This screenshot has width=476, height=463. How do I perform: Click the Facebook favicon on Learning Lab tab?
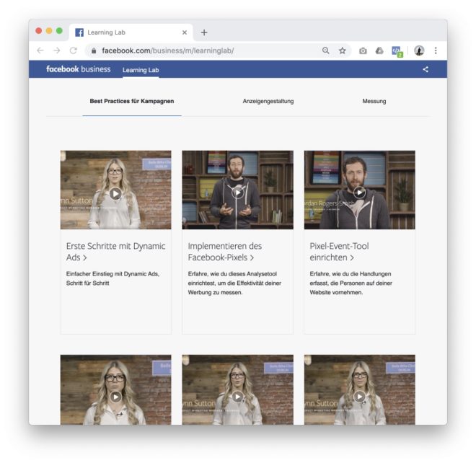(79, 32)
